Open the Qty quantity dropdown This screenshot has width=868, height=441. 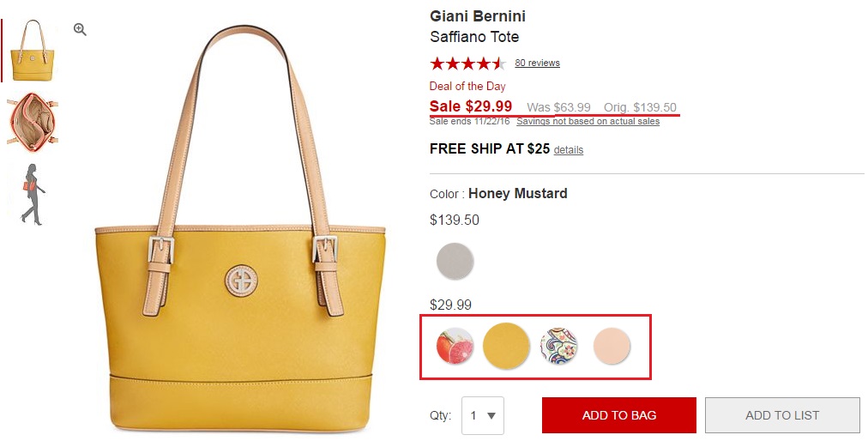point(482,415)
